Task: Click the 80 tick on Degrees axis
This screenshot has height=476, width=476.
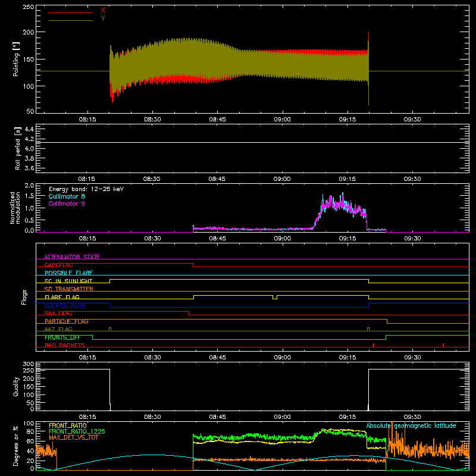Action: pyautogui.click(x=30, y=431)
